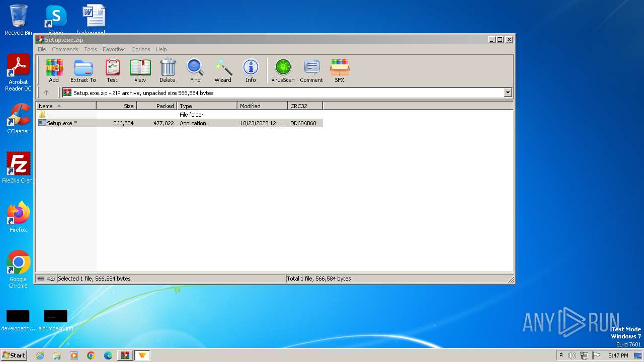The width and height of the screenshot is (644, 362).
Task: Open Skype desktop shortcut
Action: 55,20
